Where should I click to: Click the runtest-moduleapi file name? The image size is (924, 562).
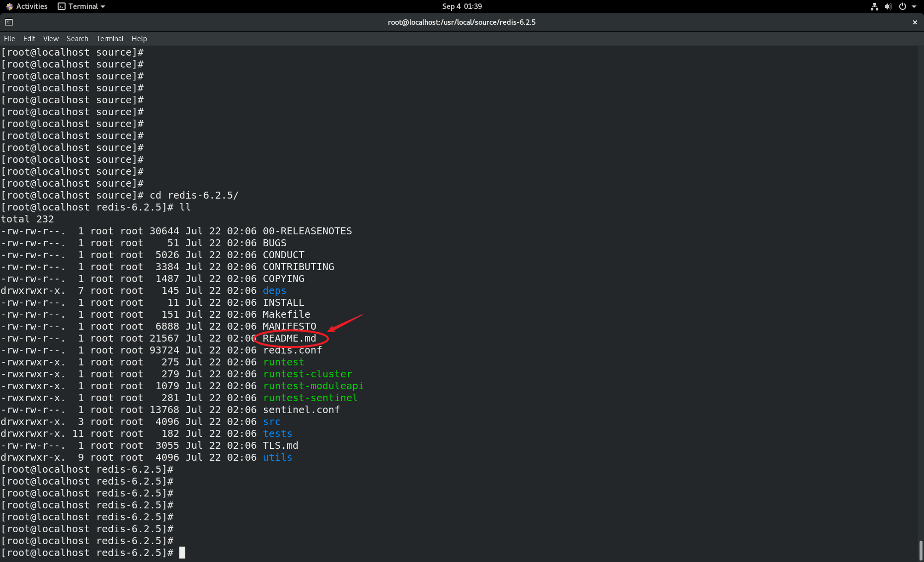[313, 386]
